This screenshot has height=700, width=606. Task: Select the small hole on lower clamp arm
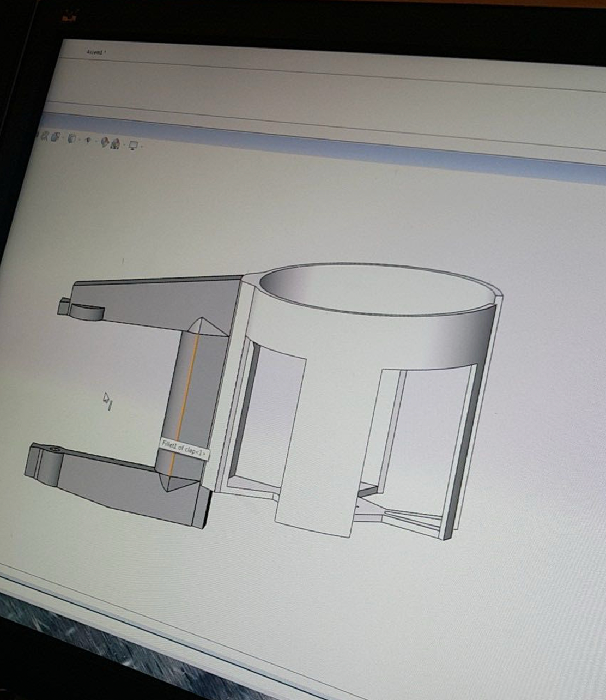tap(56, 449)
